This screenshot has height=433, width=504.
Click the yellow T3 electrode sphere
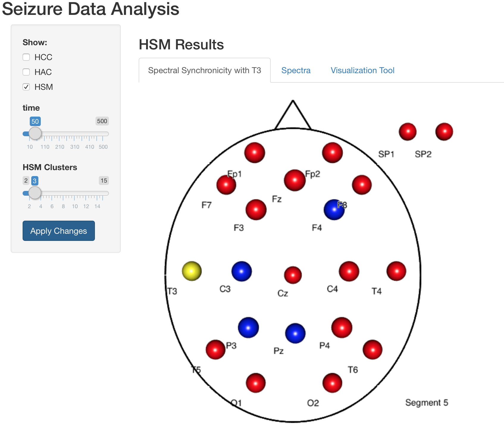(x=192, y=271)
